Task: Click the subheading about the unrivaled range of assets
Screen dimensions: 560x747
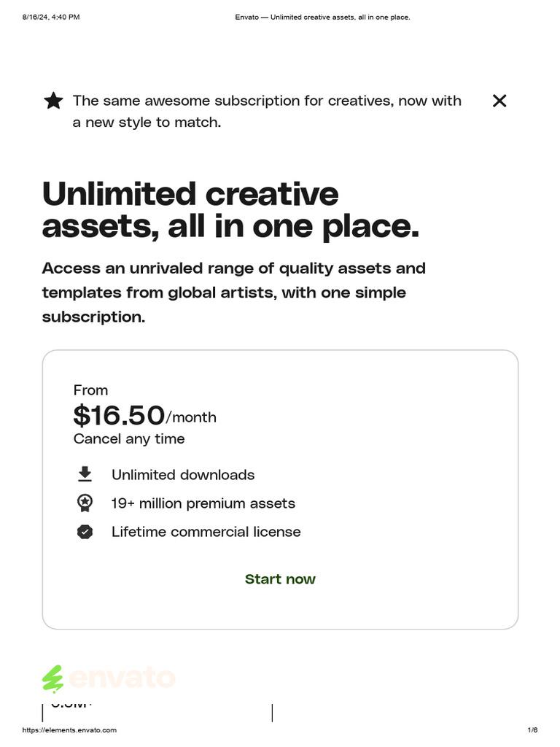Action: [x=233, y=293]
